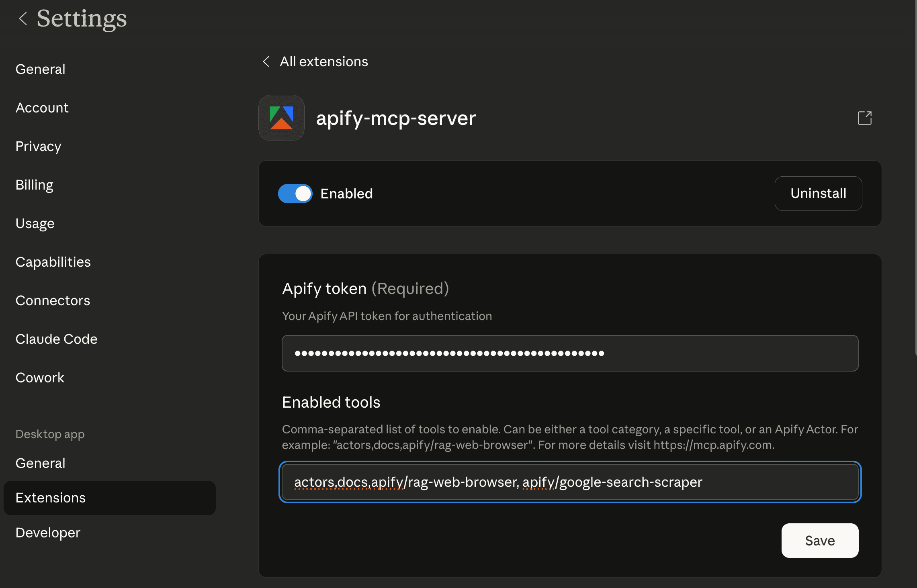Click the apify-mcp-server app icon

tap(281, 118)
